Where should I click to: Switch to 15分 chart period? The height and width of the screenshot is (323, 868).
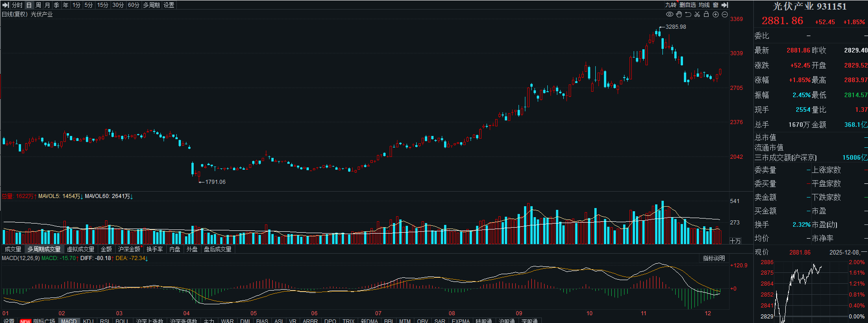103,5
